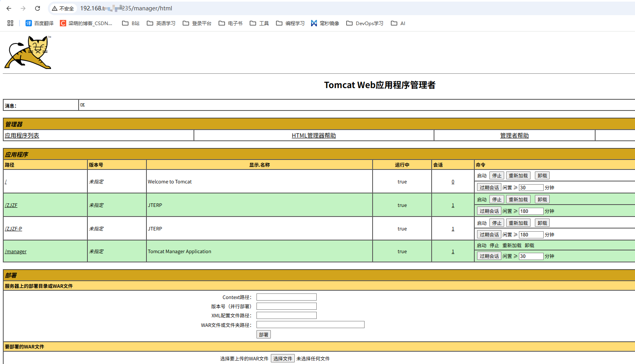Click the WAR文件或文件夹路径 input field

click(x=310, y=325)
